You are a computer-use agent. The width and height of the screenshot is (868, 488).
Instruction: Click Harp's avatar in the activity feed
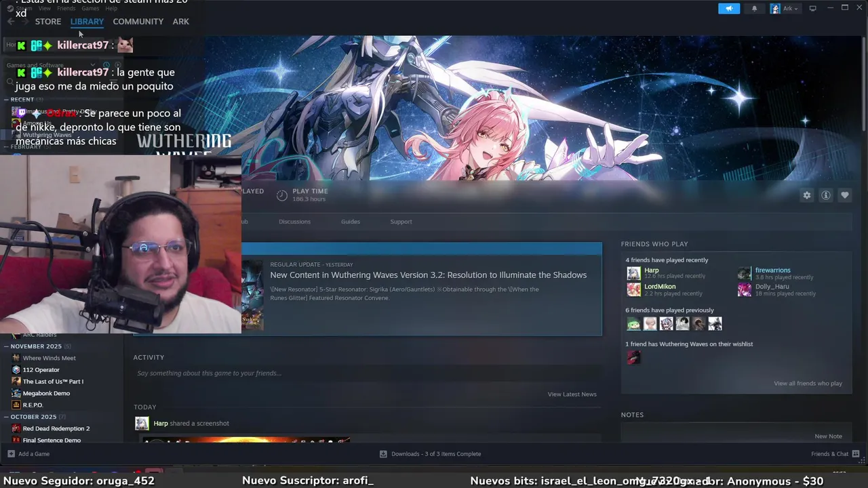click(142, 424)
